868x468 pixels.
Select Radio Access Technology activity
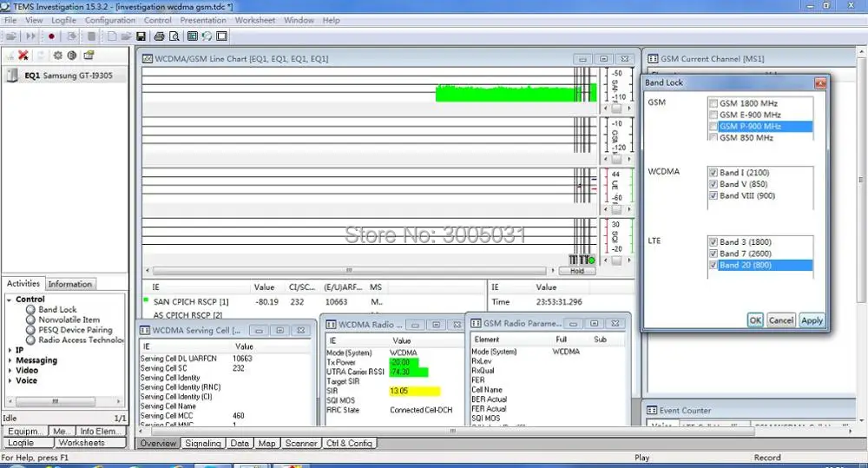click(75, 340)
